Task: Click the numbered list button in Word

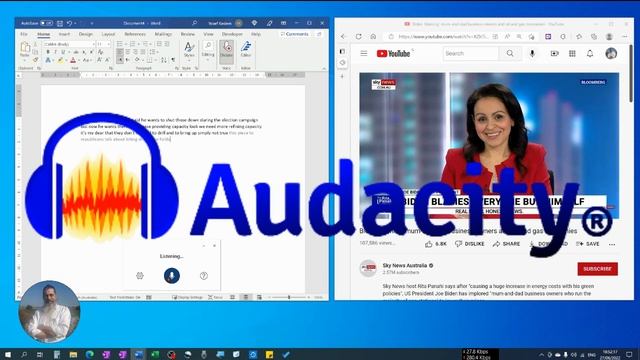Action: [x=133, y=44]
